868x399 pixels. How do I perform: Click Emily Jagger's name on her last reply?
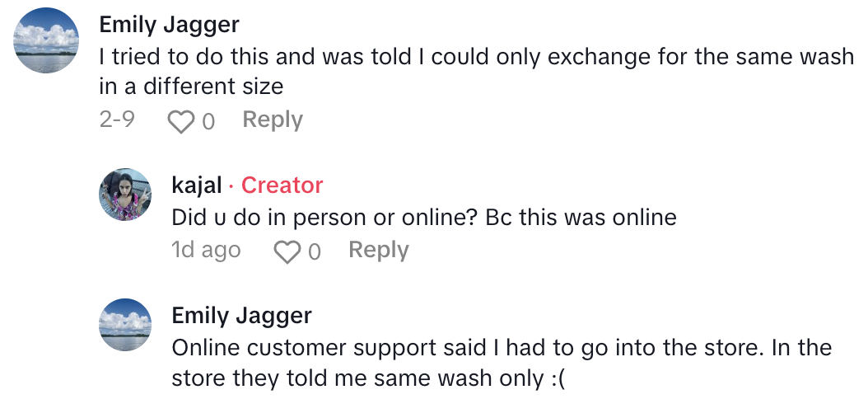[241, 316]
